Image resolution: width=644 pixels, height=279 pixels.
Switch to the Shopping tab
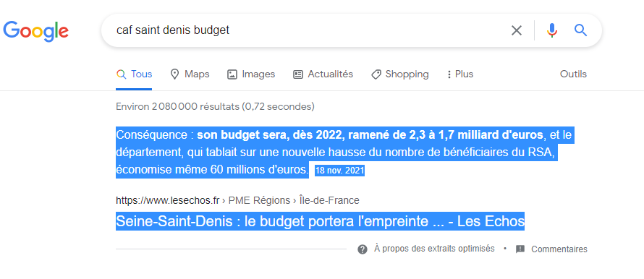(400, 74)
